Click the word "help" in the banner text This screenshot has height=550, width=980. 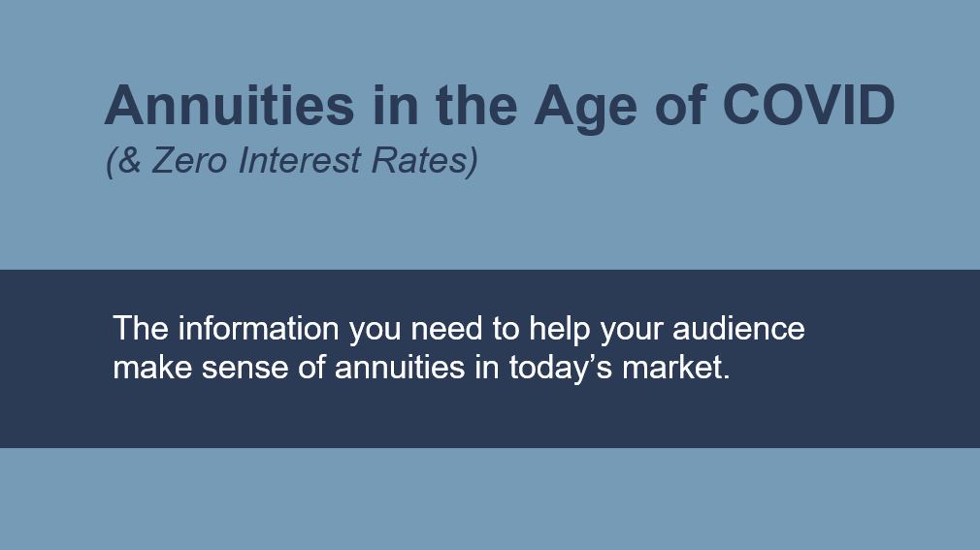click(560, 331)
